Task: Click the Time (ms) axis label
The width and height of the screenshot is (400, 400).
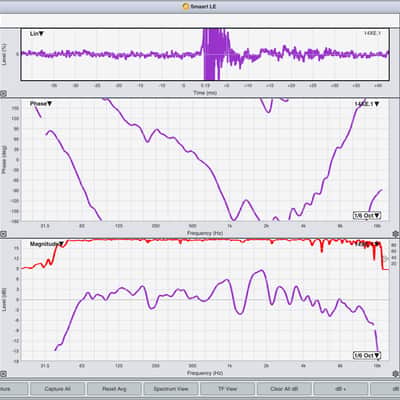Action: pyautogui.click(x=205, y=93)
